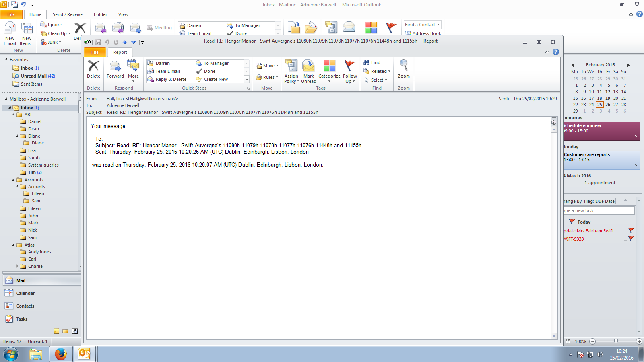This screenshot has height=362, width=644.
Task: Open Help in the report window
Action: tap(556, 52)
